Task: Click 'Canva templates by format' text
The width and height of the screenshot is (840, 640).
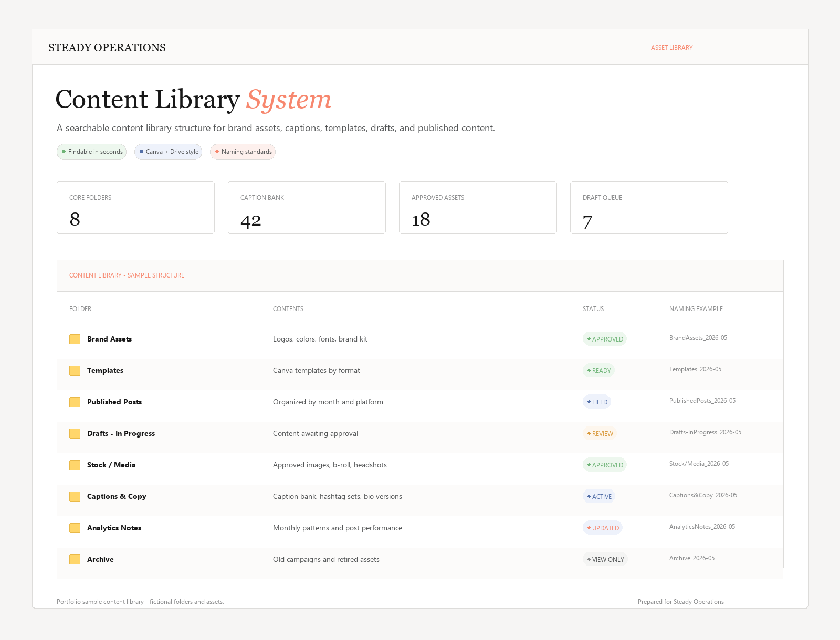Action: click(x=317, y=371)
